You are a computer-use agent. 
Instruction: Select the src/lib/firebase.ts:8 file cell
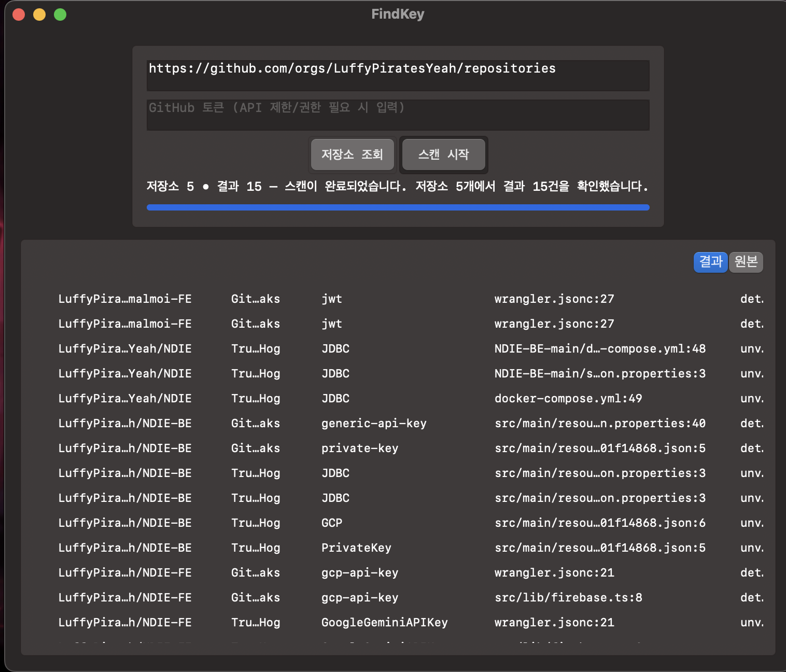(x=568, y=597)
